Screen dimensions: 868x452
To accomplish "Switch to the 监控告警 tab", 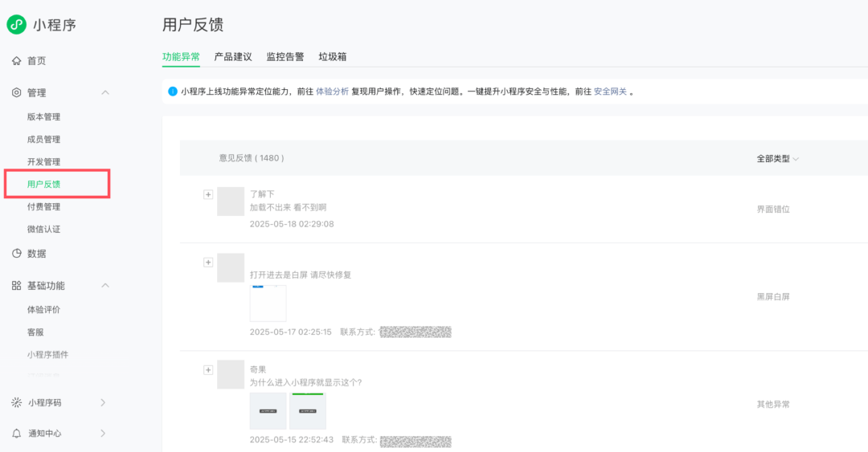I will coord(285,56).
